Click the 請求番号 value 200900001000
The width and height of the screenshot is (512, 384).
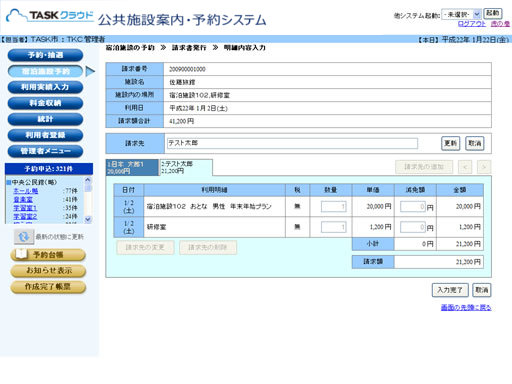click(187, 69)
